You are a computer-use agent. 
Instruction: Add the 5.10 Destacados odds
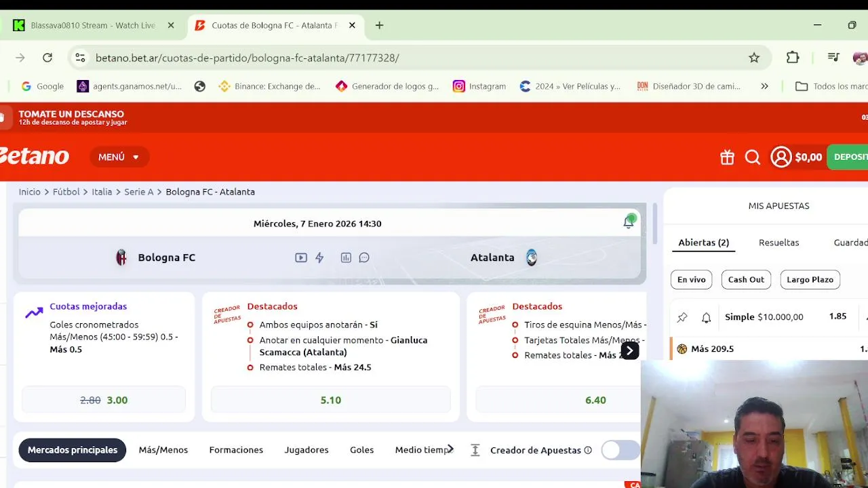tap(330, 400)
